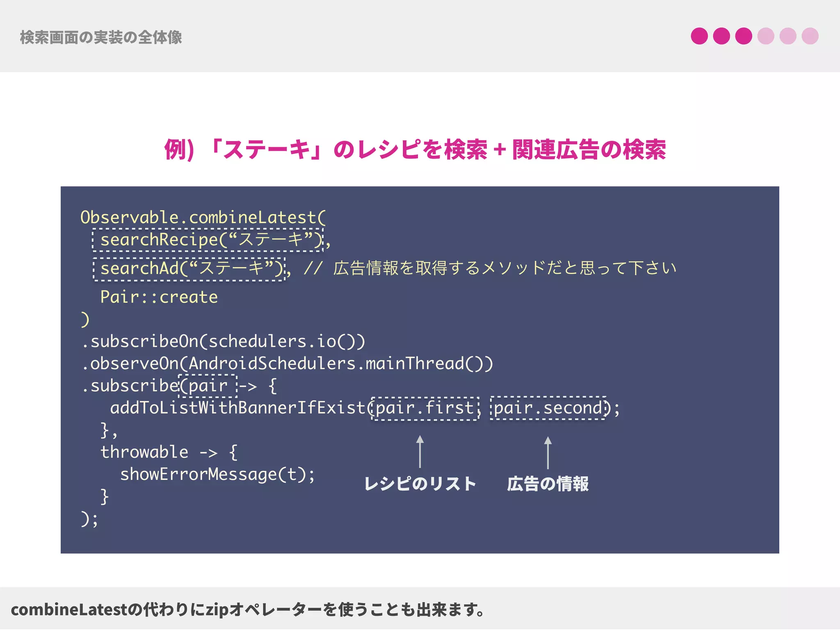The height and width of the screenshot is (630, 840).
Task: Select the searchRecipe(“ステーキ”) code call
Action: click(x=208, y=240)
